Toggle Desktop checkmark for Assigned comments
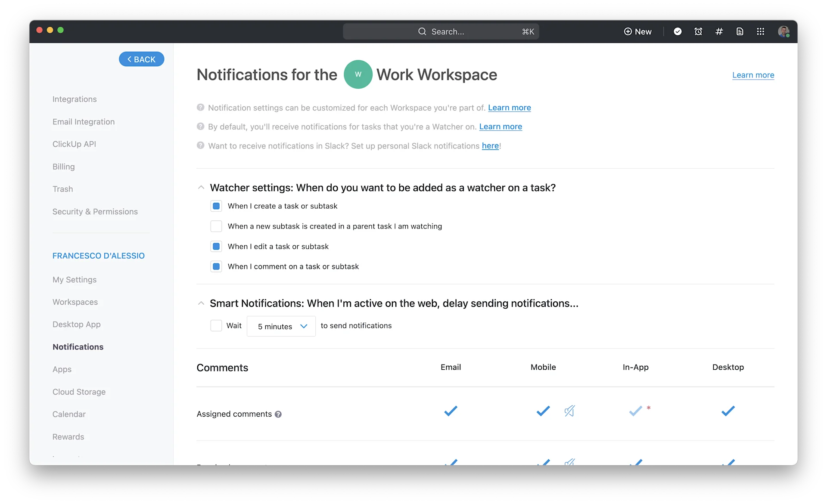 (728, 411)
